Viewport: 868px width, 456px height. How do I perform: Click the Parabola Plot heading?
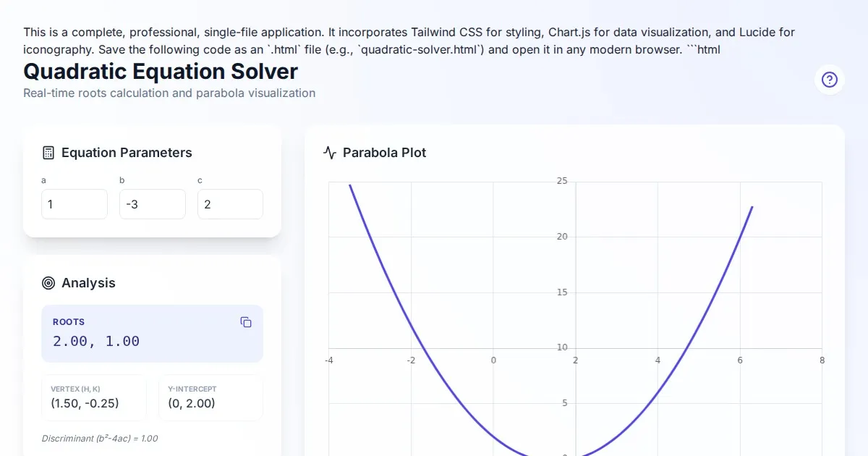click(x=384, y=153)
